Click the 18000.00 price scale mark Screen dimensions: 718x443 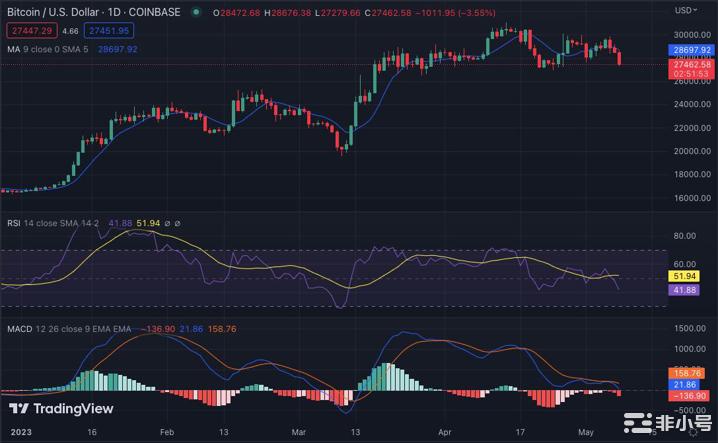(692, 175)
